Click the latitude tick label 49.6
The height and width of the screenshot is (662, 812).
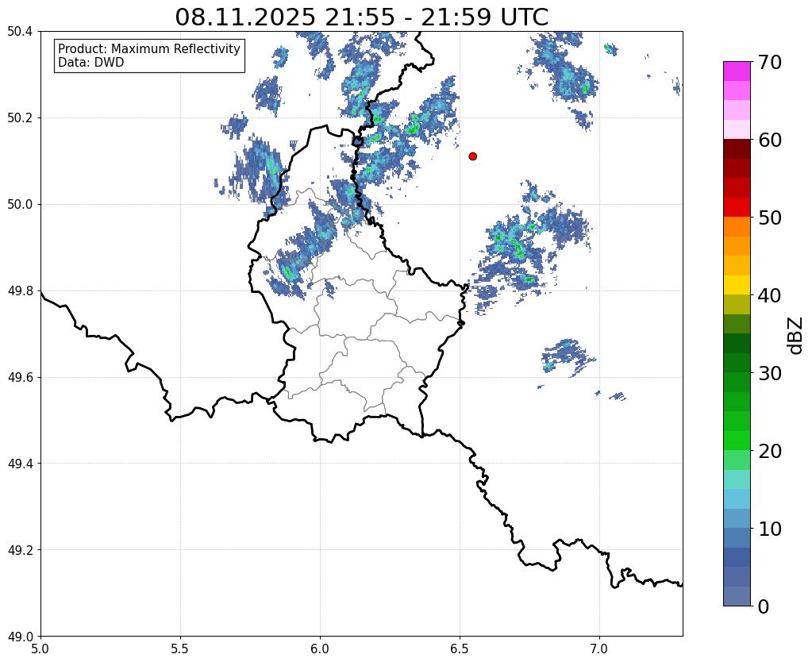tap(20, 378)
